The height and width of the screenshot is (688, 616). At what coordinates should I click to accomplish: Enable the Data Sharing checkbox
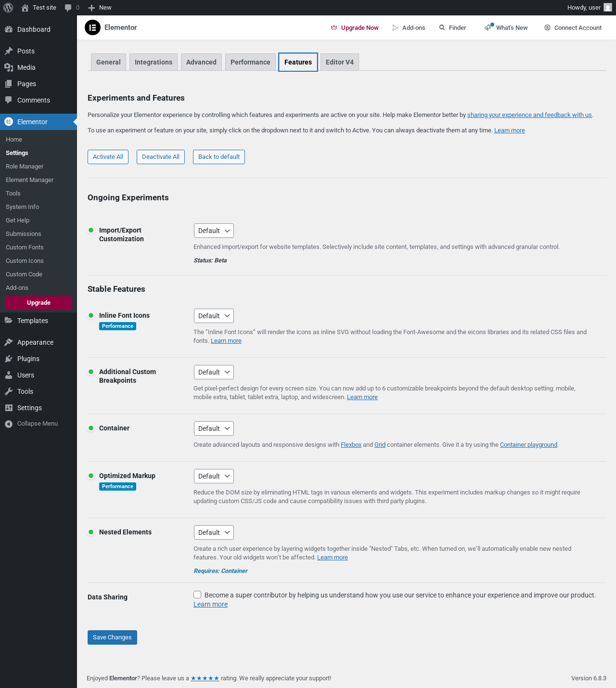tap(197, 595)
